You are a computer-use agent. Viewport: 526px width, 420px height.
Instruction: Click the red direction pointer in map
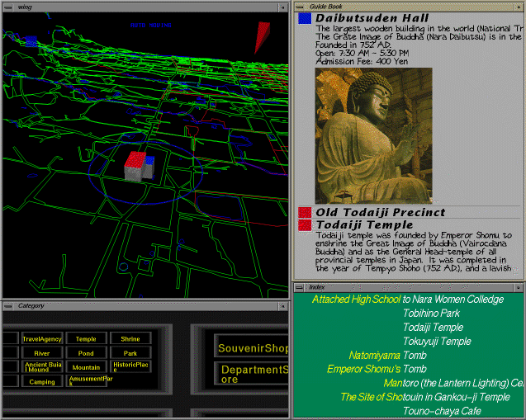(262, 37)
